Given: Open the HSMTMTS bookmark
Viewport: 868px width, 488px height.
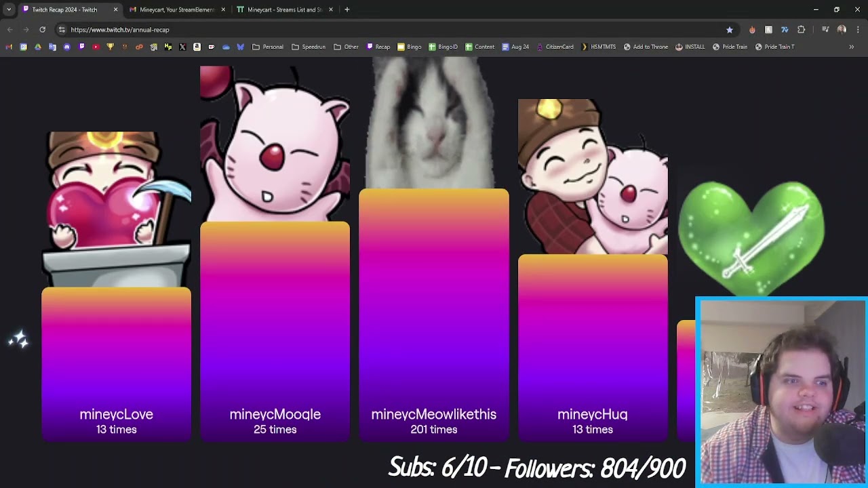Looking at the screenshot, I should (x=598, y=47).
